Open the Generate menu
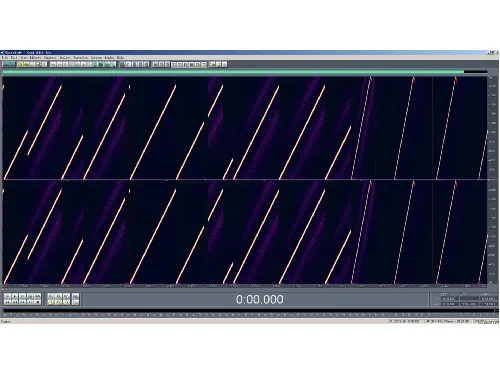500x375 pixels. (x=50, y=57)
